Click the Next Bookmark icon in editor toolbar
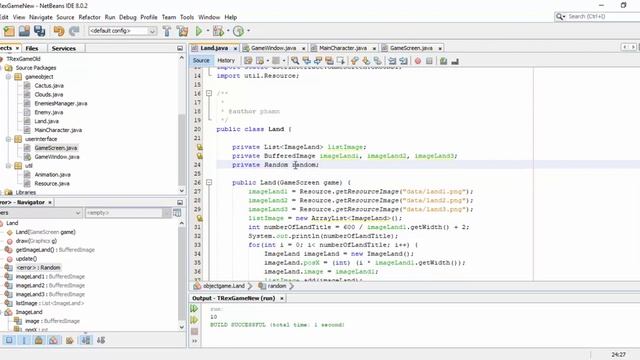Image resolution: width=640 pixels, height=360 pixels. 366,61
